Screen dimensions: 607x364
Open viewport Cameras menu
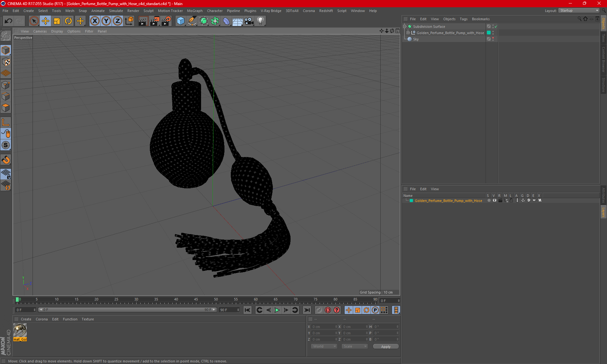pyautogui.click(x=40, y=31)
